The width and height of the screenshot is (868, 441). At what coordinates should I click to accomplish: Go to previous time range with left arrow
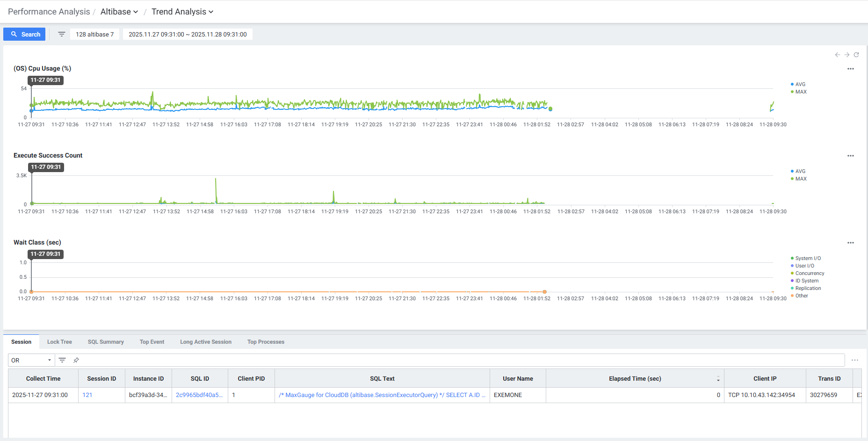[x=837, y=55]
